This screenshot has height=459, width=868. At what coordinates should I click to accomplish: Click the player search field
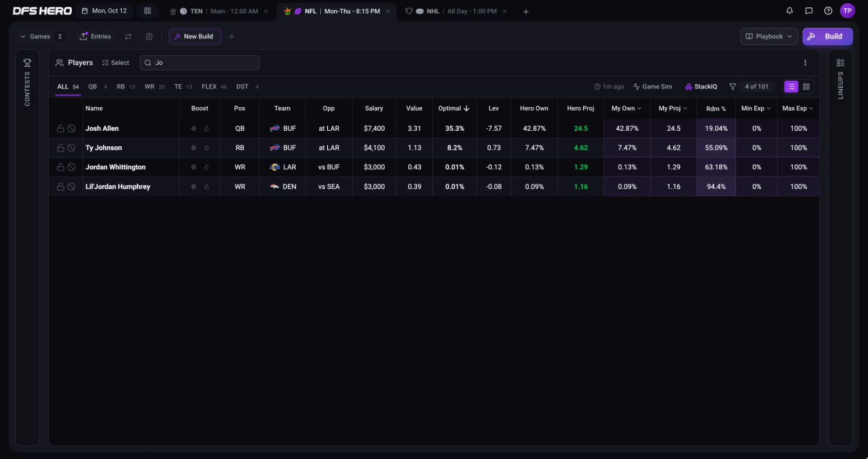tap(200, 63)
